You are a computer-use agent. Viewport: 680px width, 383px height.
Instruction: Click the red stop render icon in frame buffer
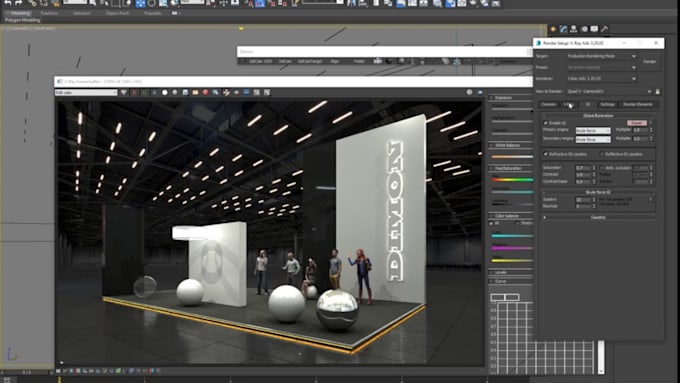coord(205,92)
